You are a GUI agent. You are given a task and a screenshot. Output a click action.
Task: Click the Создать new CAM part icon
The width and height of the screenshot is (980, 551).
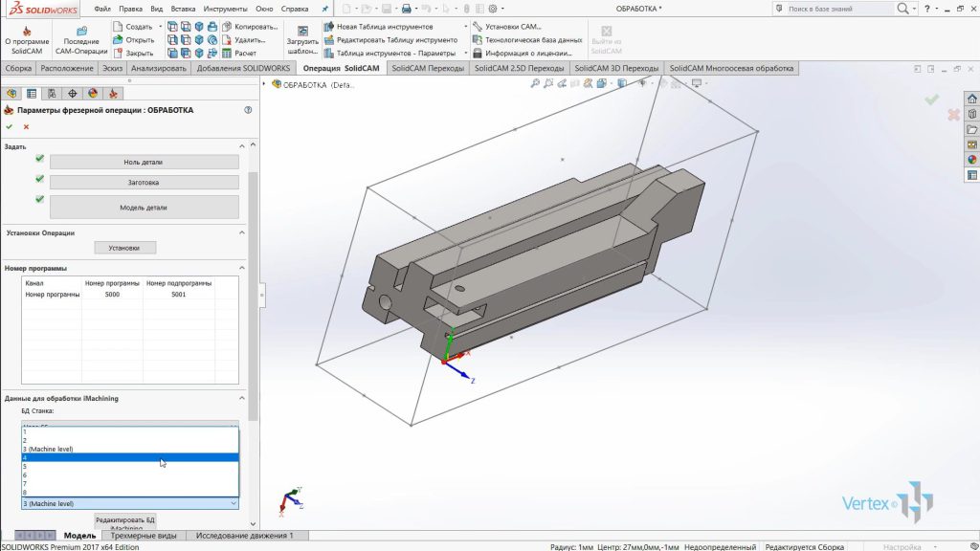118,27
